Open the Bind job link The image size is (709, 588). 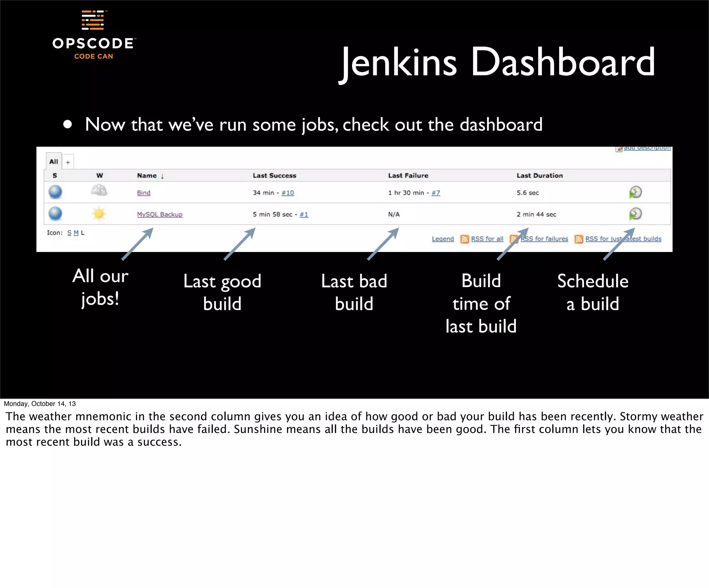144,193
